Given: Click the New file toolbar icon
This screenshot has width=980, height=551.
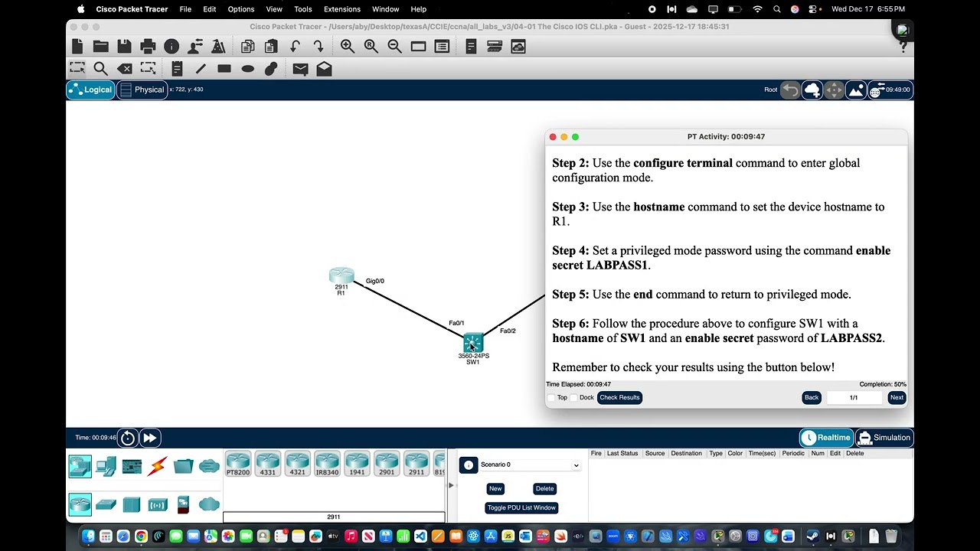Looking at the screenshot, I should tap(77, 47).
